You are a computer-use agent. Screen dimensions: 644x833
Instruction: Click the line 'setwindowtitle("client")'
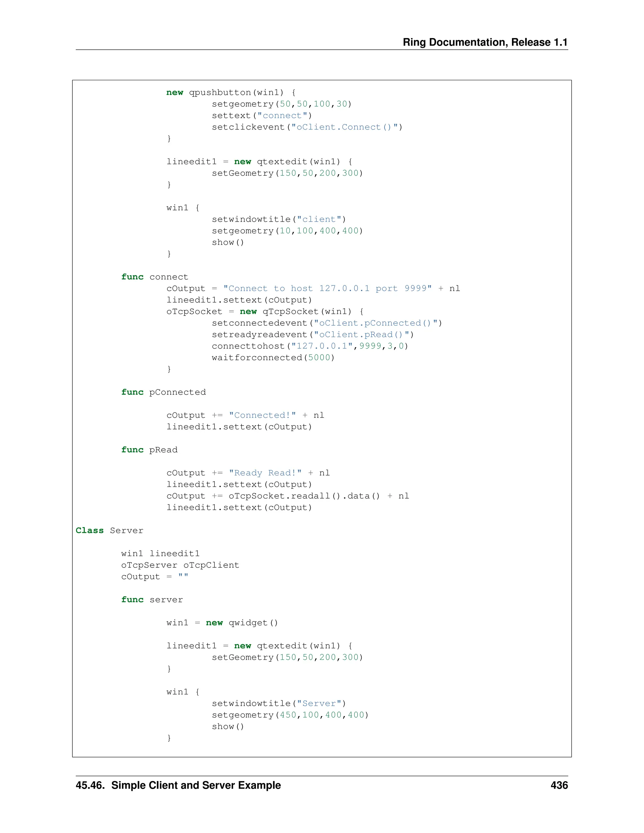pos(279,219)
